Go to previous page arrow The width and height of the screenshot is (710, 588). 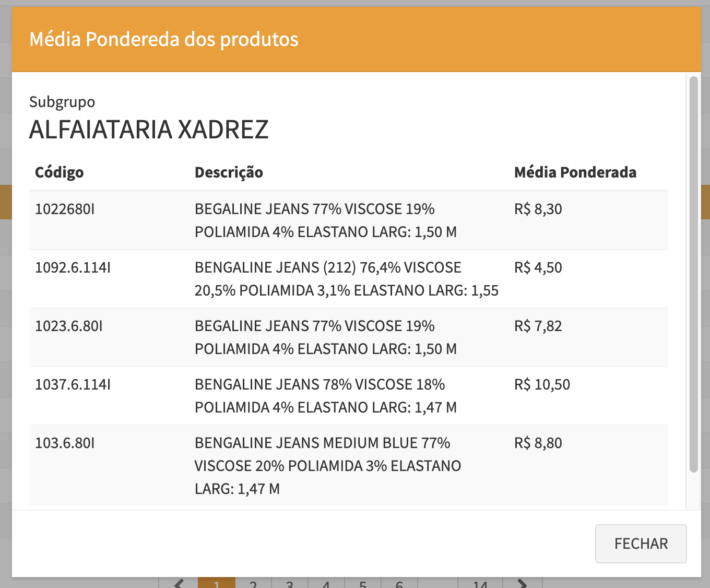tap(179, 583)
